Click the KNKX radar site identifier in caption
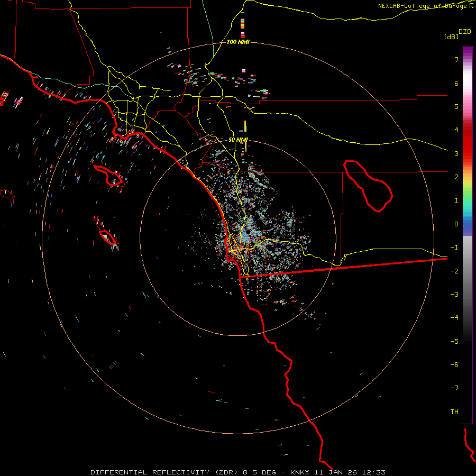476x476 pixels. click(301, 472)
